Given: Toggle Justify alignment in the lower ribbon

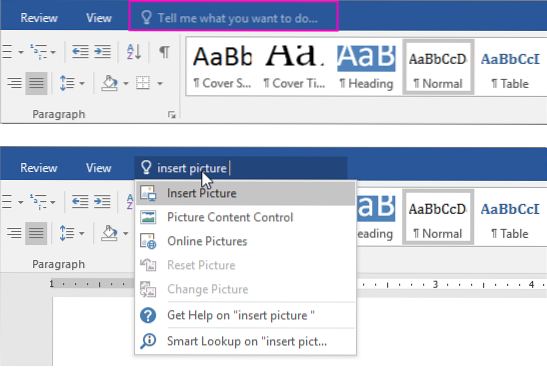Looking at the screenshot, I should point(36,233).
